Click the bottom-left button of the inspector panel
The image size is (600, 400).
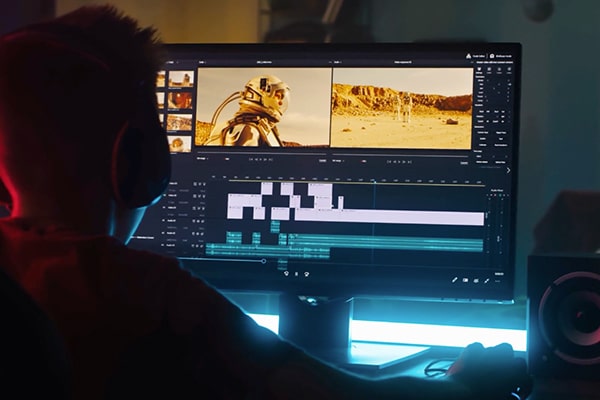coord(482,162)
